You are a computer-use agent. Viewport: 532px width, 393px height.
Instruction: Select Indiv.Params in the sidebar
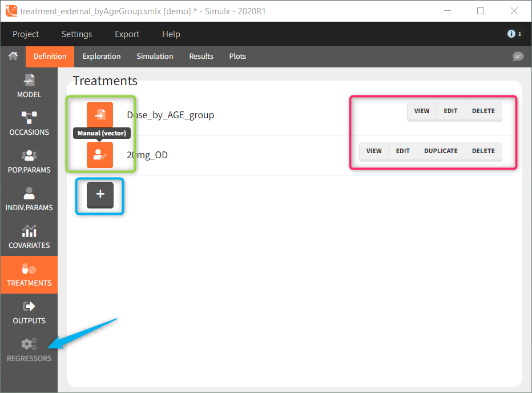pyautogui.click(x=29, y=199)
